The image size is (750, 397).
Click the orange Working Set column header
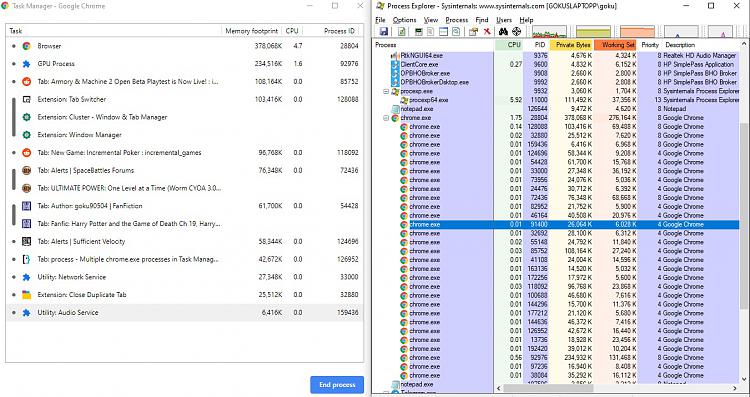(x=616, y=45)
